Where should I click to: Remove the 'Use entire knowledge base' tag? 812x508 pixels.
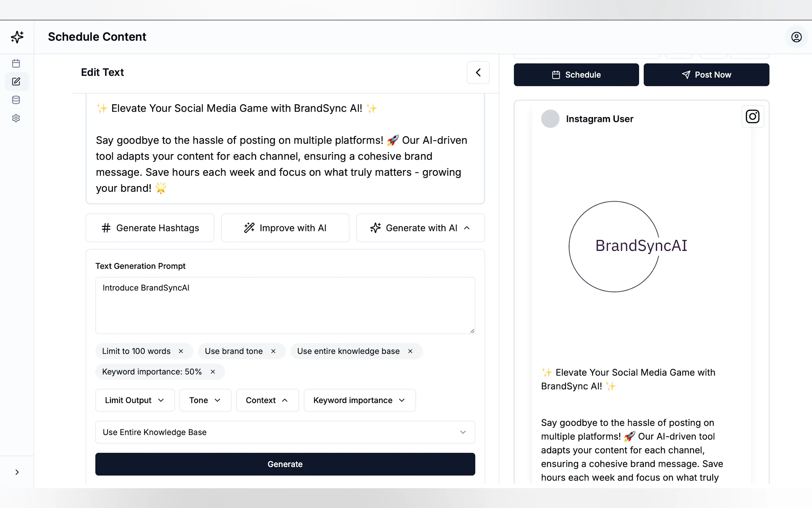[x=410, y=351]
